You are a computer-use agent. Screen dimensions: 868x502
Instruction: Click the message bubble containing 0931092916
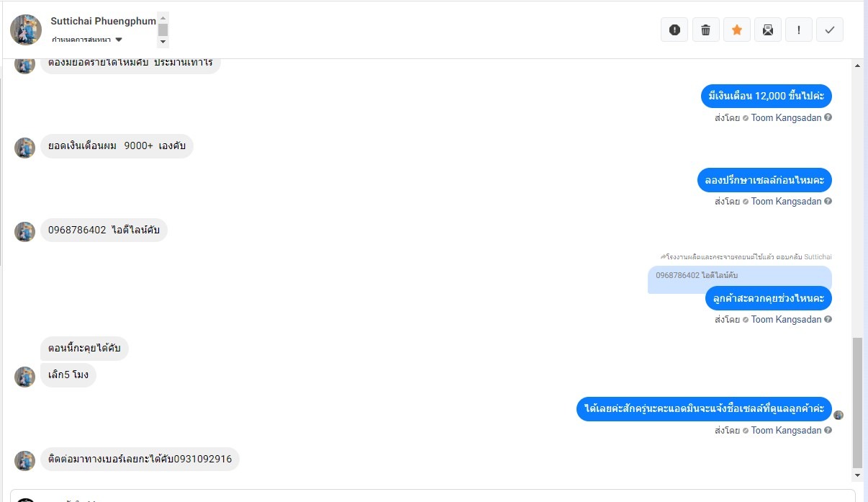[x=140, y=459]
